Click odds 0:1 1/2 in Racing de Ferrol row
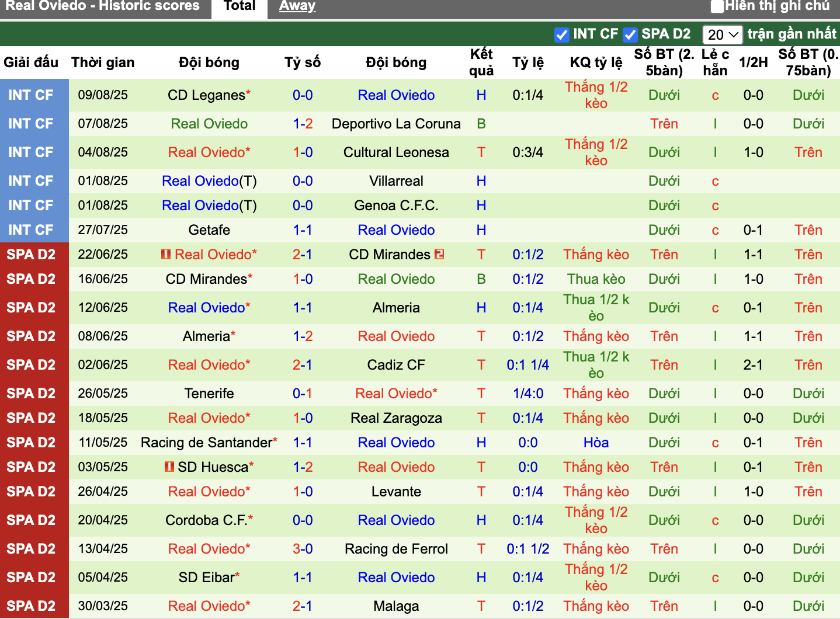Screen dimensions: 840x619 pos(528,549)
